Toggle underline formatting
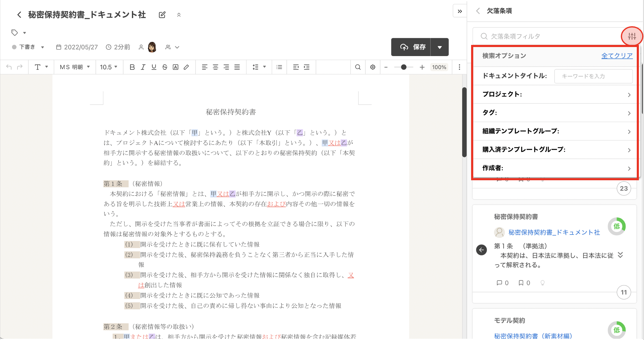The width and height of the screenshot is (644, 340). tap(154, 67)
